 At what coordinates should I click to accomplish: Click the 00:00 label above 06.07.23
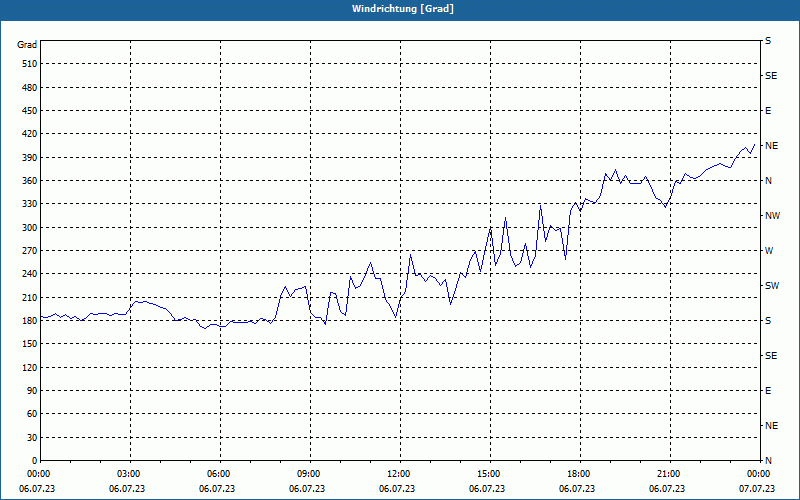click(x=39, y=474)
